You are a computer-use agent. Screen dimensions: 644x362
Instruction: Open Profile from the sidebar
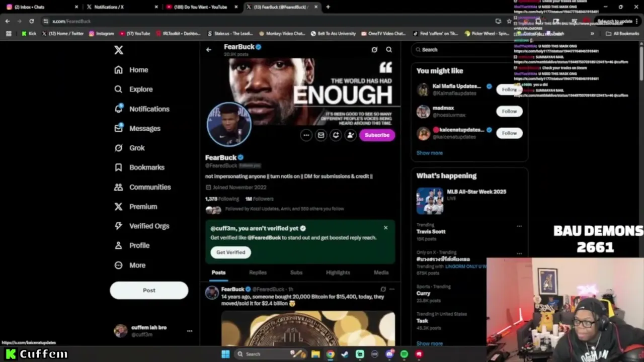click(x=132, y=245)
